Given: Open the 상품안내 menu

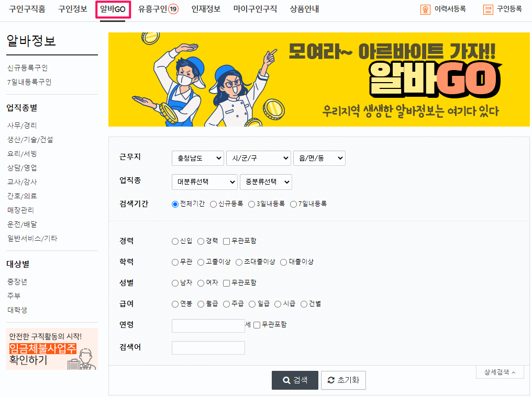Looking at the screenshot, I should pyautogui.click(x=304, y=9).
